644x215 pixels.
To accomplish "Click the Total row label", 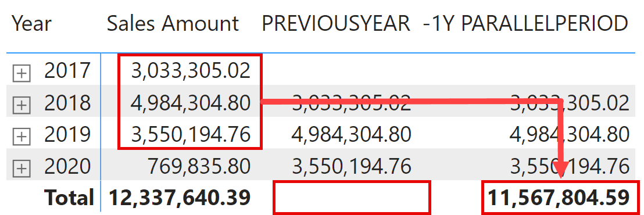I will (69, 198).
